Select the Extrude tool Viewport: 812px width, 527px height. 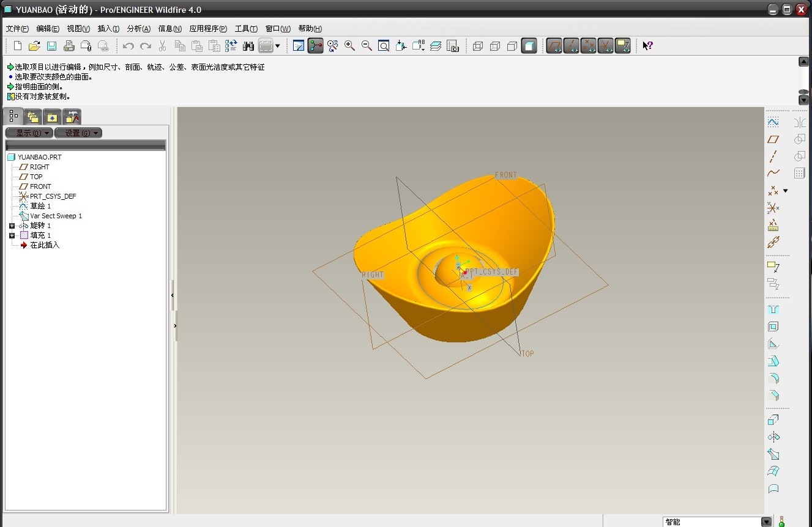(x=773, y=420)
